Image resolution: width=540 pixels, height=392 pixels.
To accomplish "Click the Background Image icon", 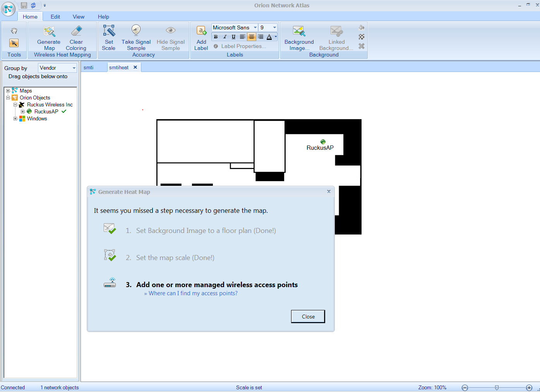I will (x=299, y=31).
